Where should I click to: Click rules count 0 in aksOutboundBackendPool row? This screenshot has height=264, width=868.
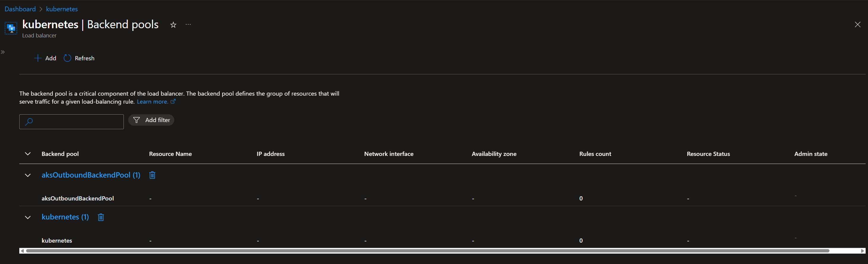pyautogui.click(x=581, y=198)
